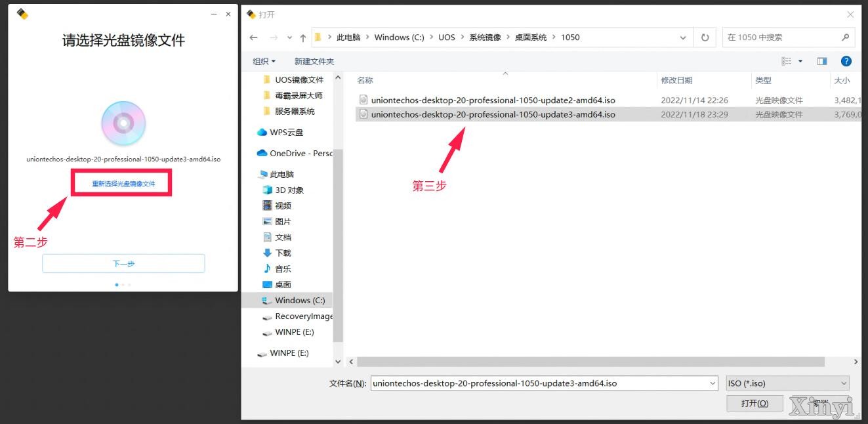Screen dimensions: 868x424
Task: Open view options dropdown arrow
Action: point(800,61)
